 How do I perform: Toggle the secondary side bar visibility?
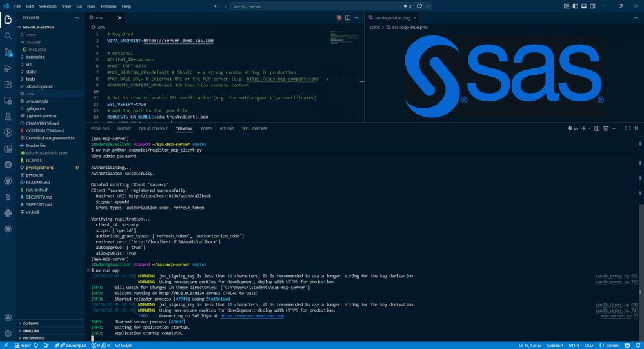[592, 6]
